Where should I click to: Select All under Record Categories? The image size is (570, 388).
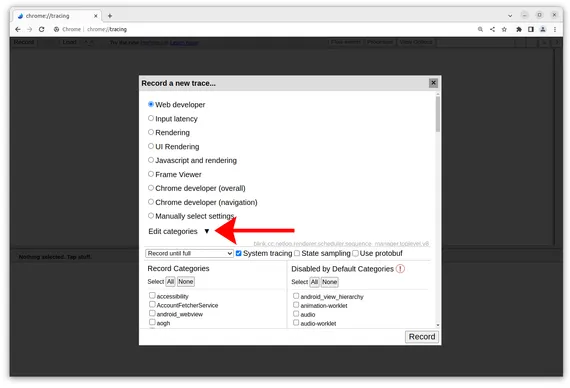click(170, 281)
